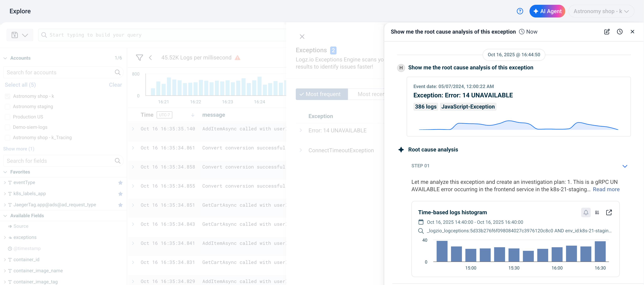Click the filter funnel icon
Screen dimensions: 644x285
(139, 58)
